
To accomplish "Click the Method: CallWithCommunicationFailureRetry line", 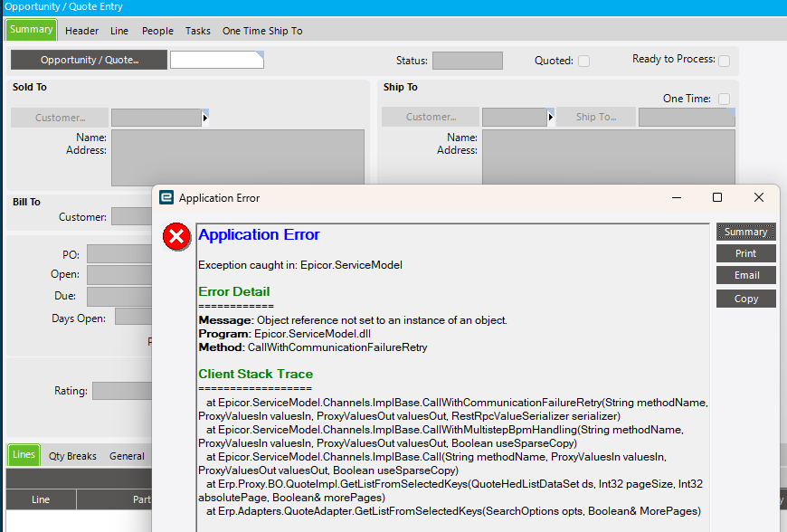I will (x=313, y=347).
